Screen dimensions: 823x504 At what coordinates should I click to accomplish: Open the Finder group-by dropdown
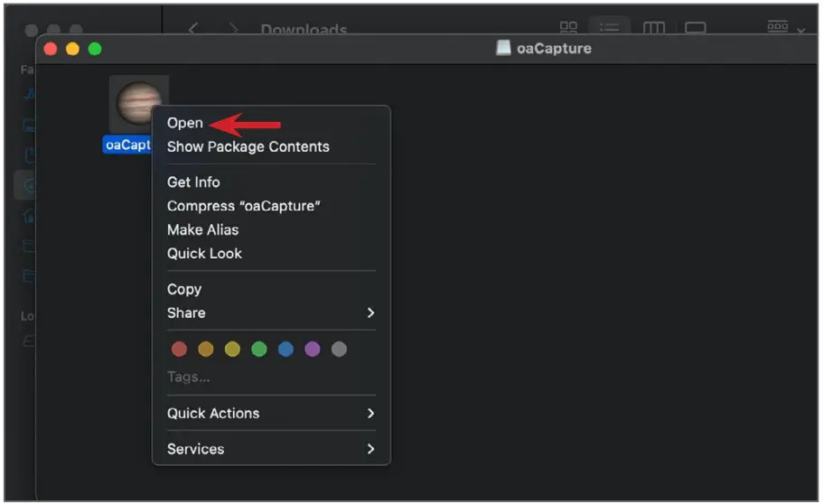click(x=784, y=29)
